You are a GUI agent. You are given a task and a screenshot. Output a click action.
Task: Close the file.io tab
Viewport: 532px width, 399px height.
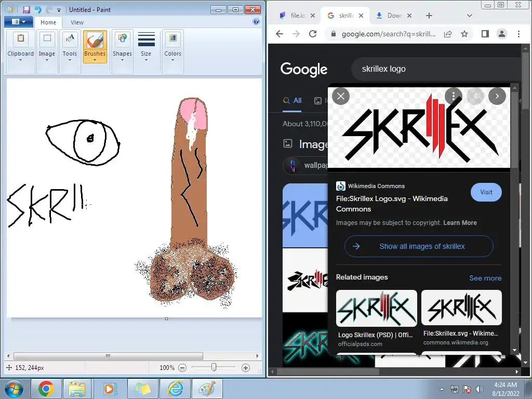tap(312, 16)
